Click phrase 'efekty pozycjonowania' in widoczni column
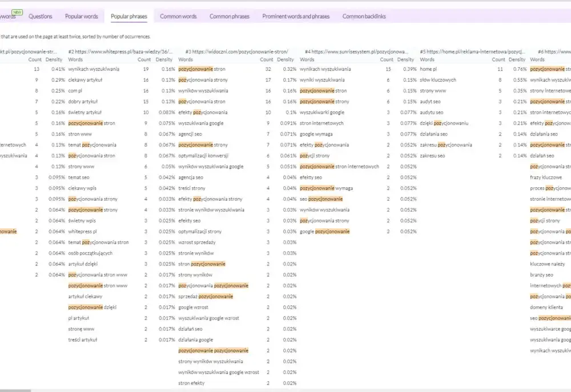The height and width of the screenshot is (392, 571). (203, 112)
